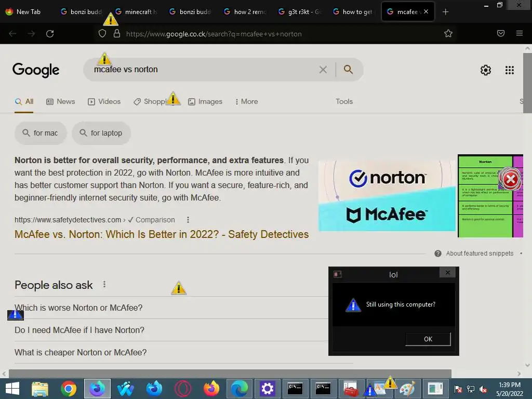Close the lol dialog window
Viewport: 532px width, 399px height.
[448, 272]
